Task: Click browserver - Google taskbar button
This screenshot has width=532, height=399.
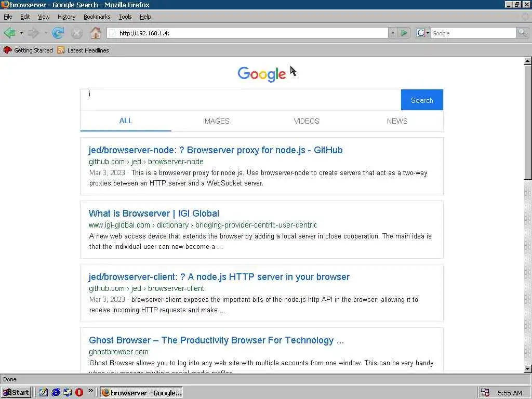Action: [141, 393]
